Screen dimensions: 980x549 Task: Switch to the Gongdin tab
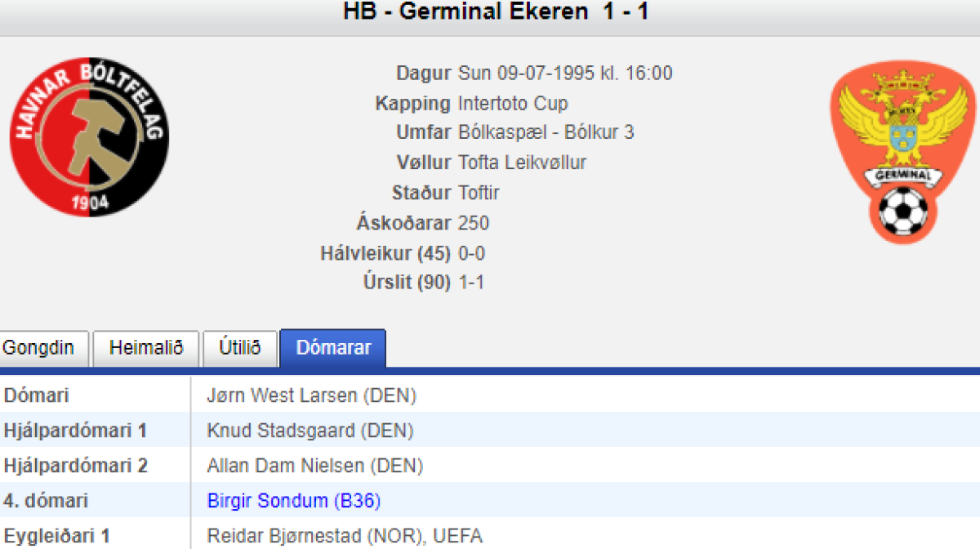click(x=38, y=348)
